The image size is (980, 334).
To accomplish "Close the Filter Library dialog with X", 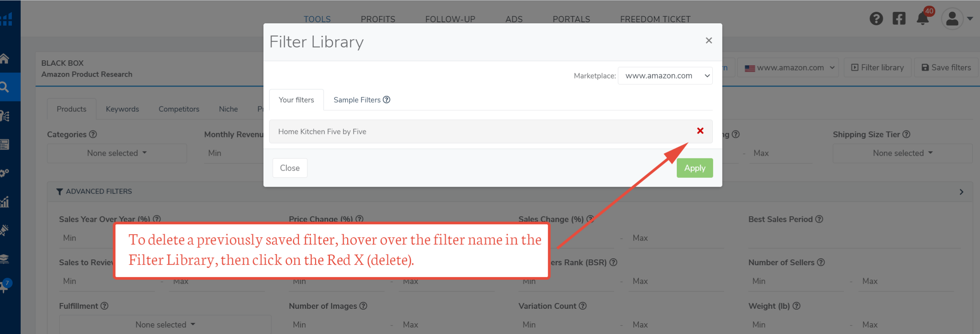I will 709,41.
